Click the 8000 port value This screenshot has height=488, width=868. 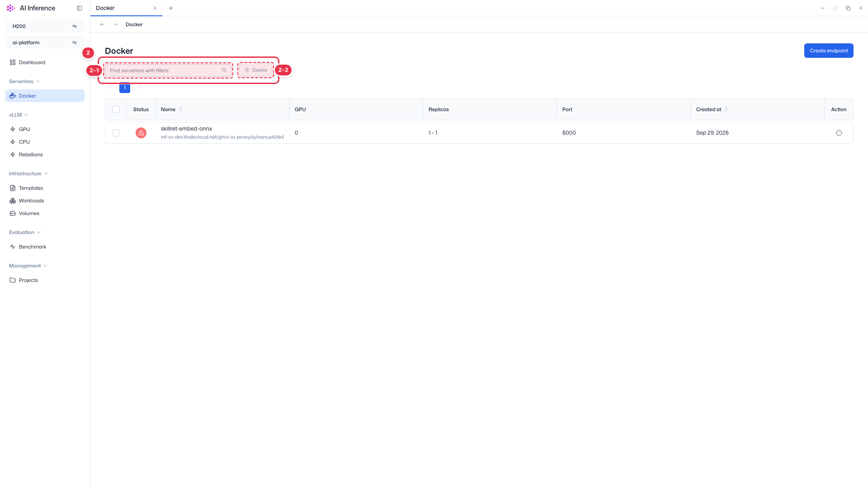click(569, 133)
